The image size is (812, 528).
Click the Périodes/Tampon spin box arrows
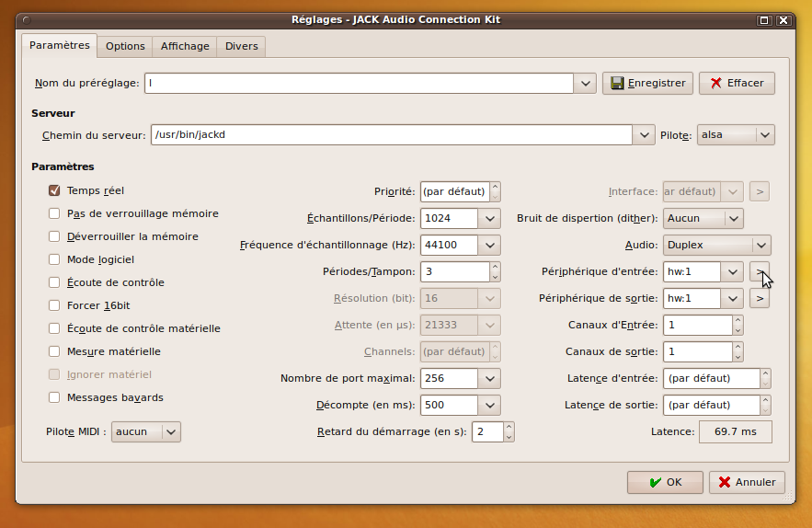coord(496,271)
